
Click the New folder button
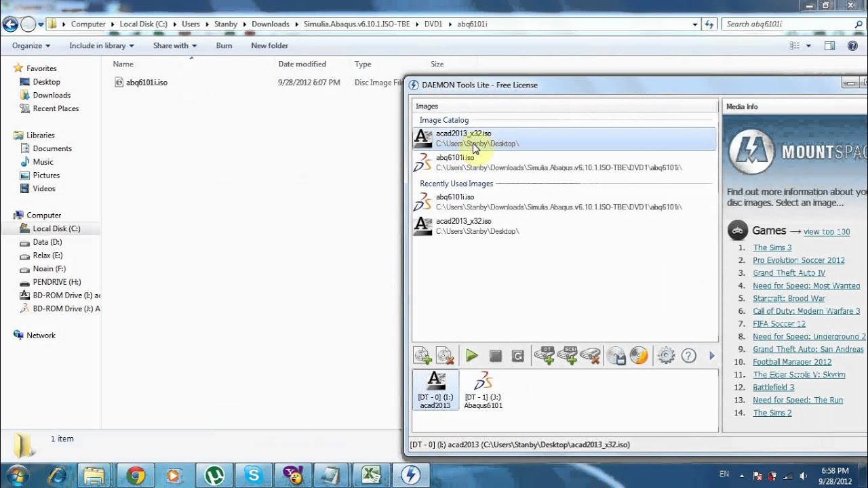coord(269,45)
